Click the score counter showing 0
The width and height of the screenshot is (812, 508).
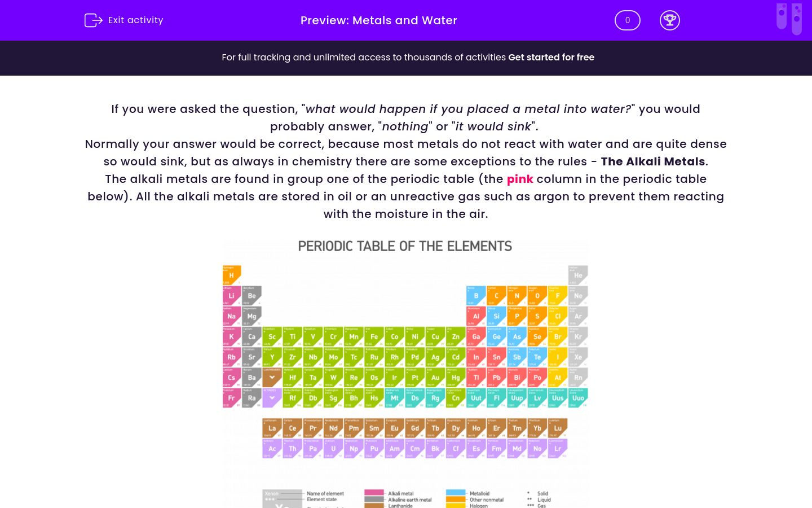[627, 20]
